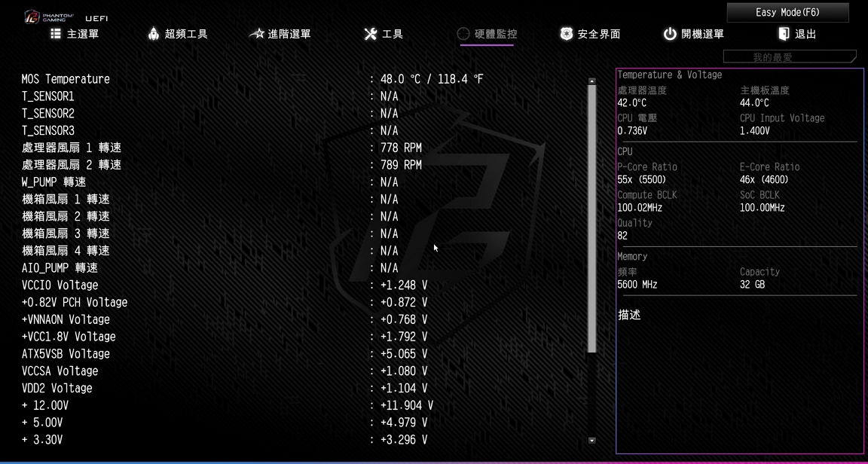The image size is (868, 464).
Task: Click the memory 5600 MHz frequency value
Action: [x=637, y=285]
